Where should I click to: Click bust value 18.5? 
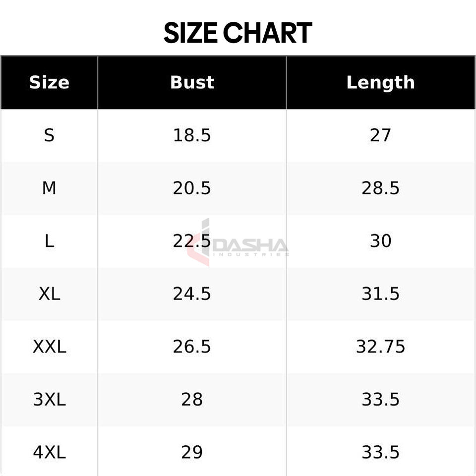tap(192, 135)
